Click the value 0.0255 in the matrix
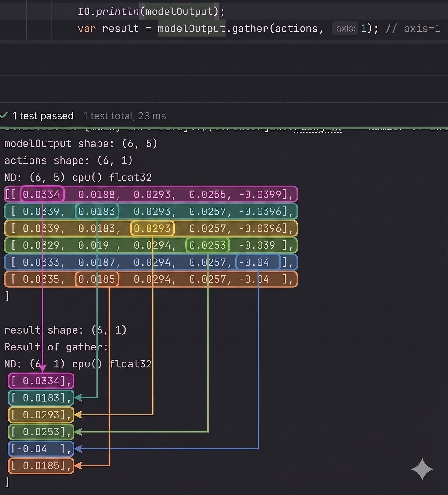Viewport: 448px width, 495px height. click(207, 194)
